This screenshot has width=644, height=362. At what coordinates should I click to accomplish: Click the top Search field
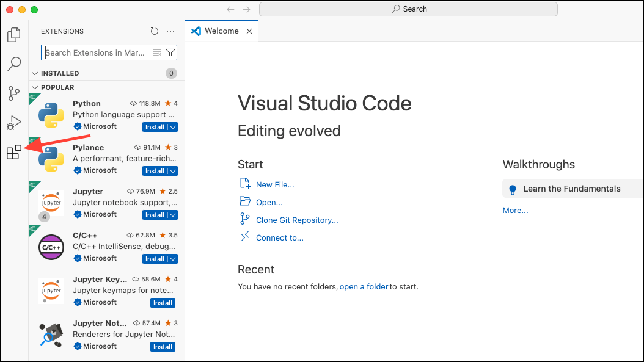click(408, 9)
